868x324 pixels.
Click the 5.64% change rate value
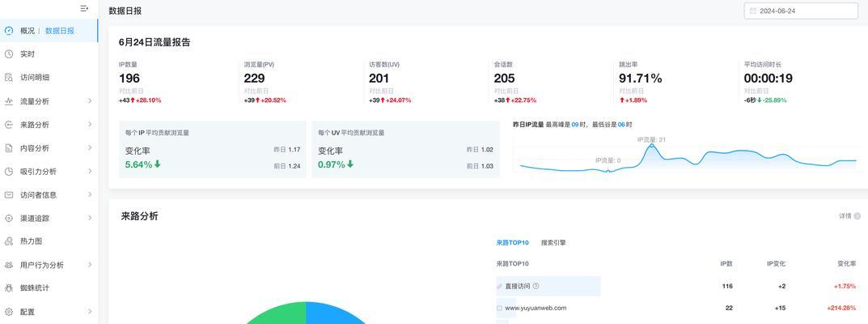pyautogui.click(x=139, y=164)
